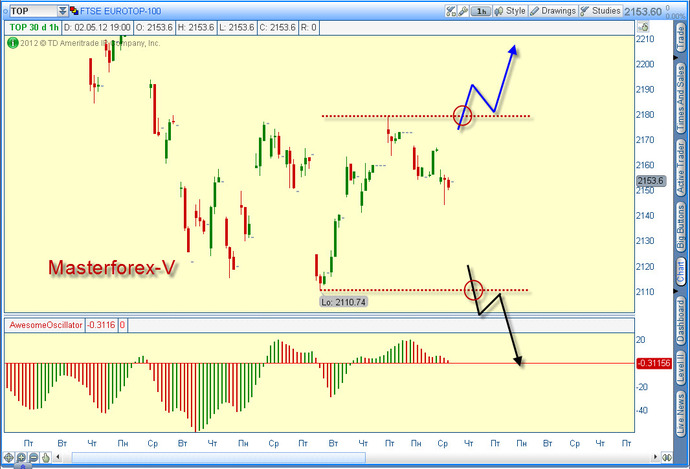Click the zoom-in magnifier icon
Viewport: 690px width, 469px height.
tap(21, 458)
